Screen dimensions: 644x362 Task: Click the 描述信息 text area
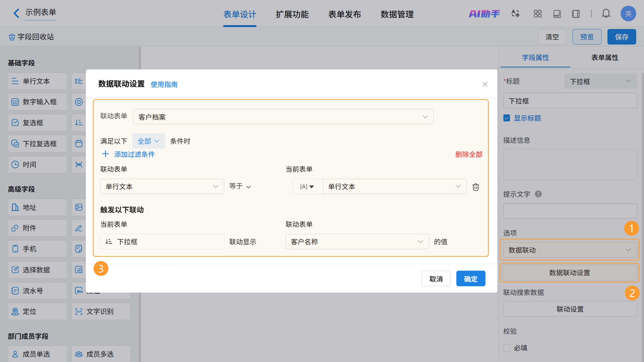570,164
